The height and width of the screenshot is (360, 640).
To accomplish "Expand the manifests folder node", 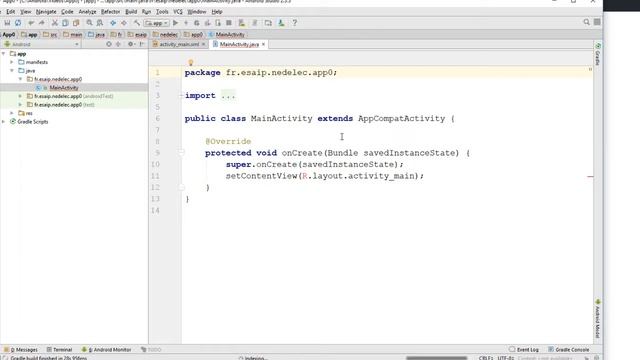I will click(12, 62).
